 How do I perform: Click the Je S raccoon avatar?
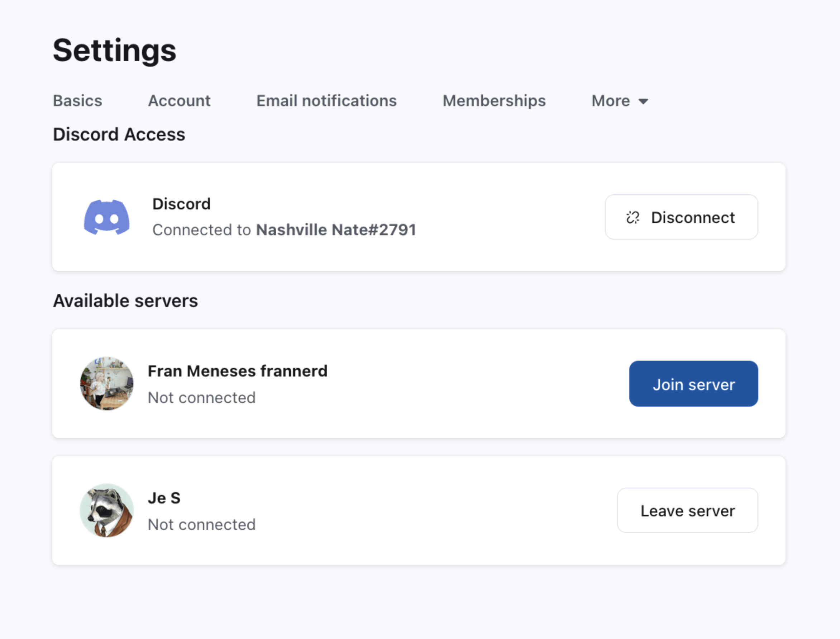[107, 510]
